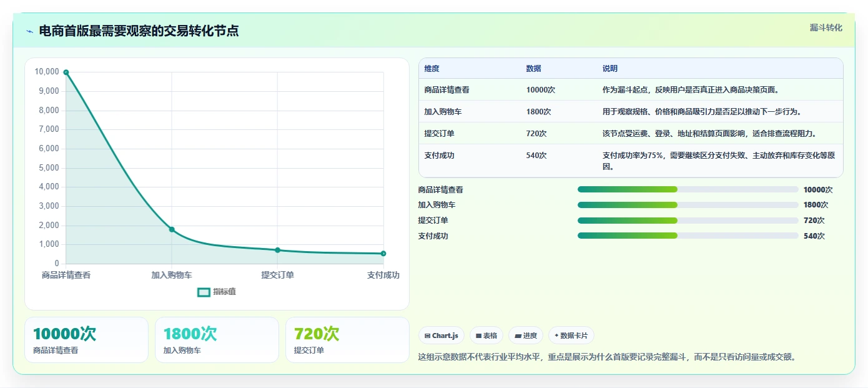Click the 5,000 y-axis label
This screenshot has height=388, width=868.
point(49,168)
